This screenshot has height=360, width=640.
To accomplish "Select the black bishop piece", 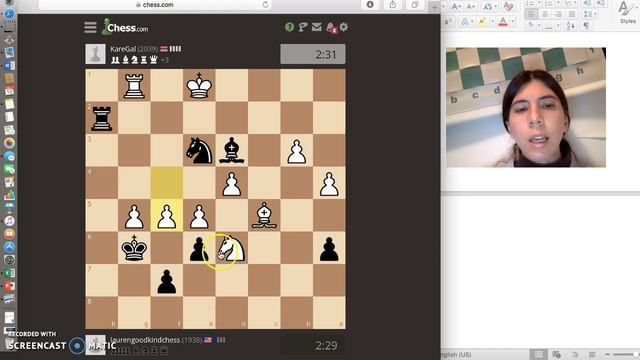I will click(231, 150).
